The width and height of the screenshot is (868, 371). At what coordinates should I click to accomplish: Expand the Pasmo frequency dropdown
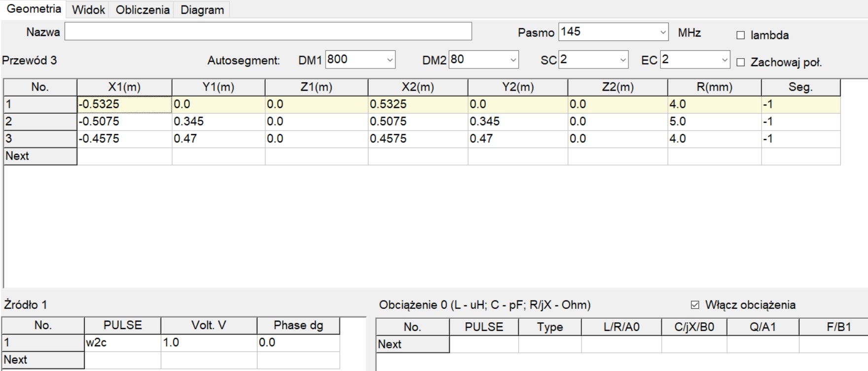click(662, 33)
